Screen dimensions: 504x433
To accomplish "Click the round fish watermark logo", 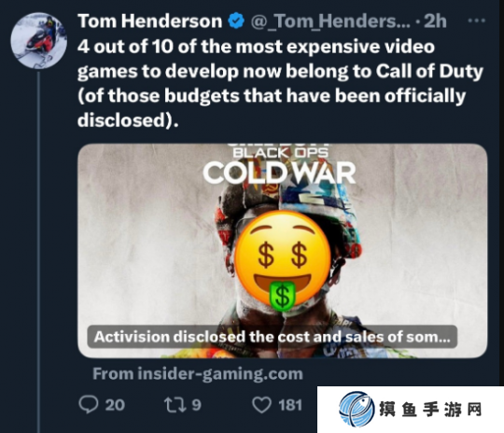I will click(357, 410).
